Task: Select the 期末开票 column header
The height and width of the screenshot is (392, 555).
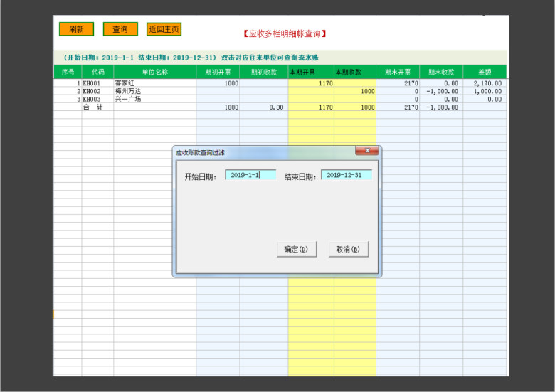Action: pyautogui.click(x=398, y=72)
